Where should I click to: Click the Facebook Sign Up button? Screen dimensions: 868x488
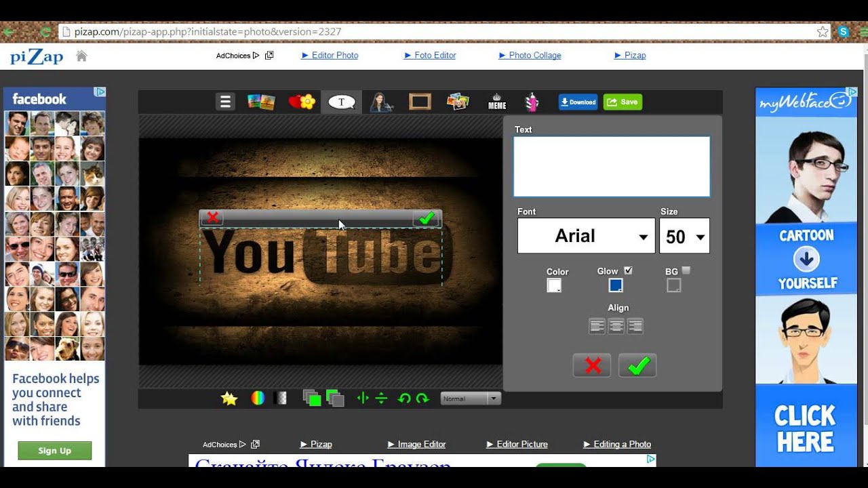pos(55,451)
